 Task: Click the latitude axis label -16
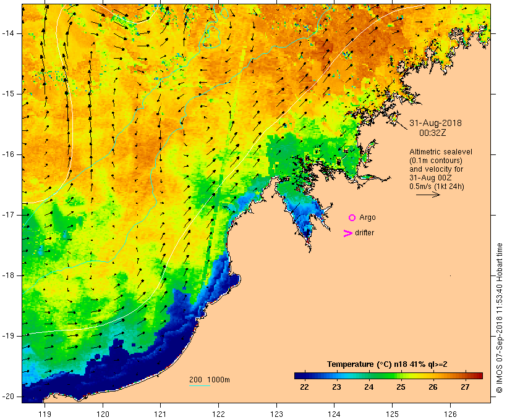coord(8,154)
